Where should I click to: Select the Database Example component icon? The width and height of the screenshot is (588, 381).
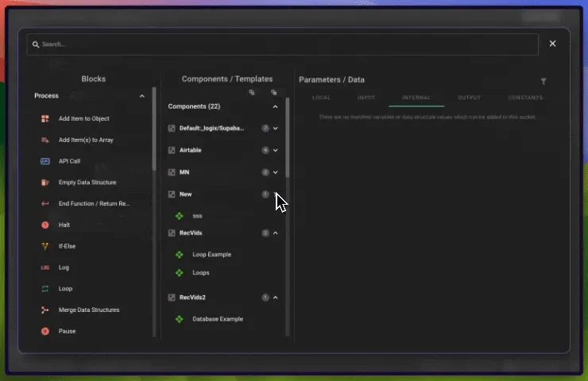[x=179, y=319]
